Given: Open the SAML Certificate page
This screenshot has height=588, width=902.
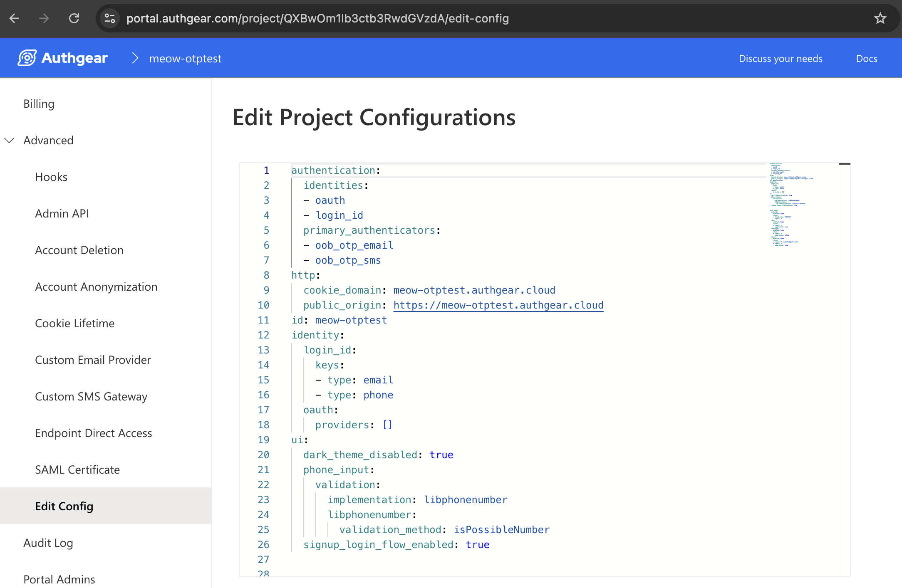Looking at the screenshot, I should [77, 470].
